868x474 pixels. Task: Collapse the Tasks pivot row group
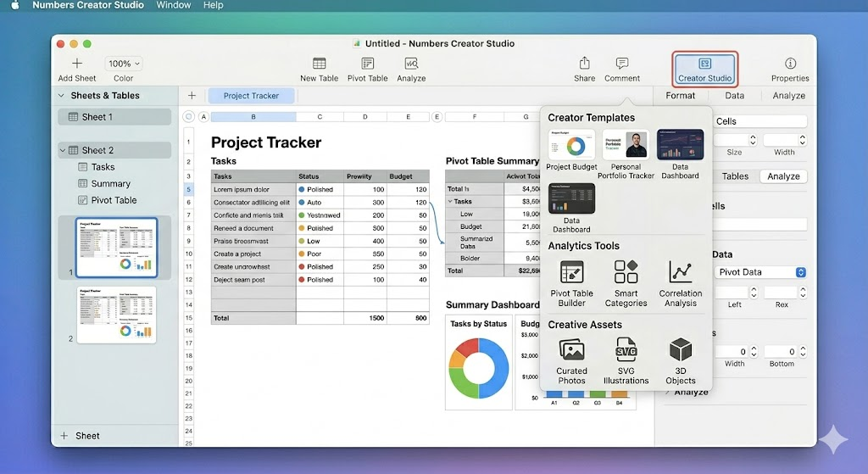pyautogui.click(x=451, y=202)
